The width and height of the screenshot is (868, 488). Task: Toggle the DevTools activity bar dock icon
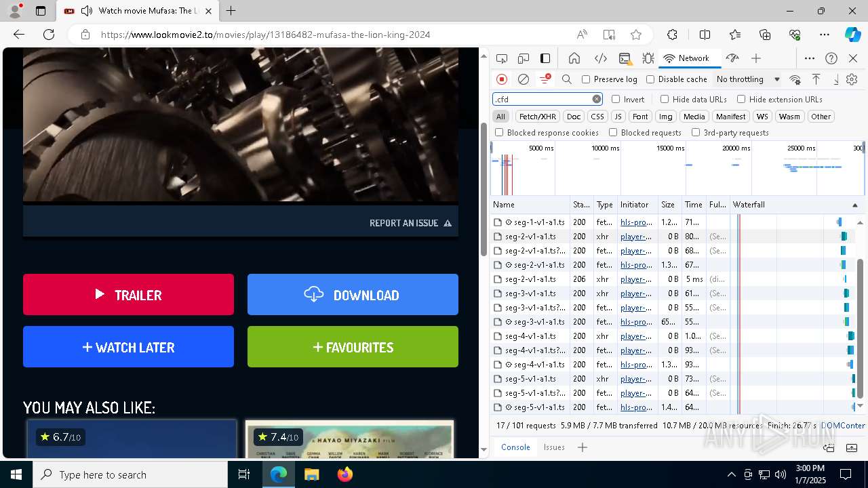click(545, 58)
